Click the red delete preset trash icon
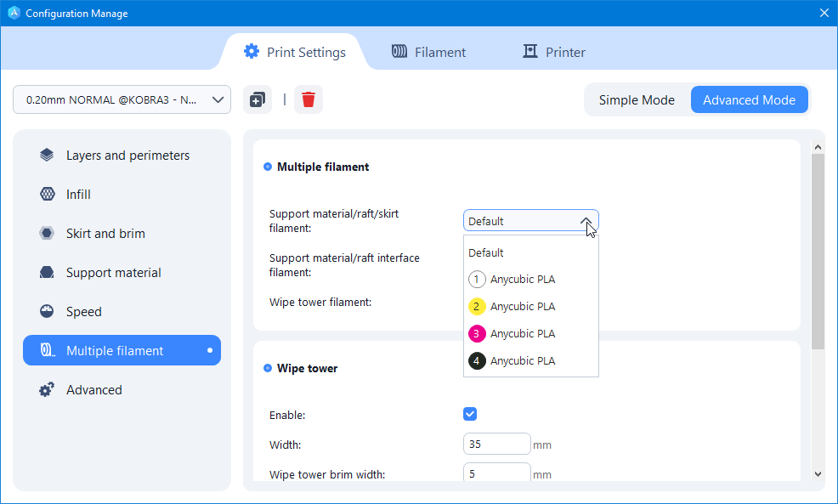The image size is (838, 504). [309, 99]
